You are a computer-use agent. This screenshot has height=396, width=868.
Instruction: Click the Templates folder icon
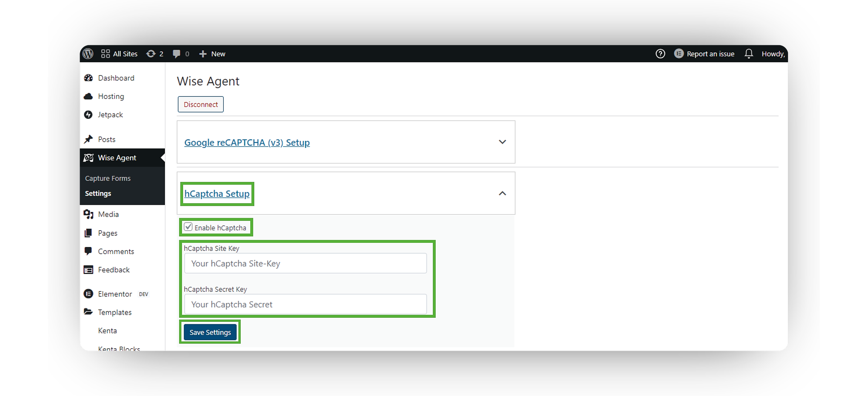(88, 312)
